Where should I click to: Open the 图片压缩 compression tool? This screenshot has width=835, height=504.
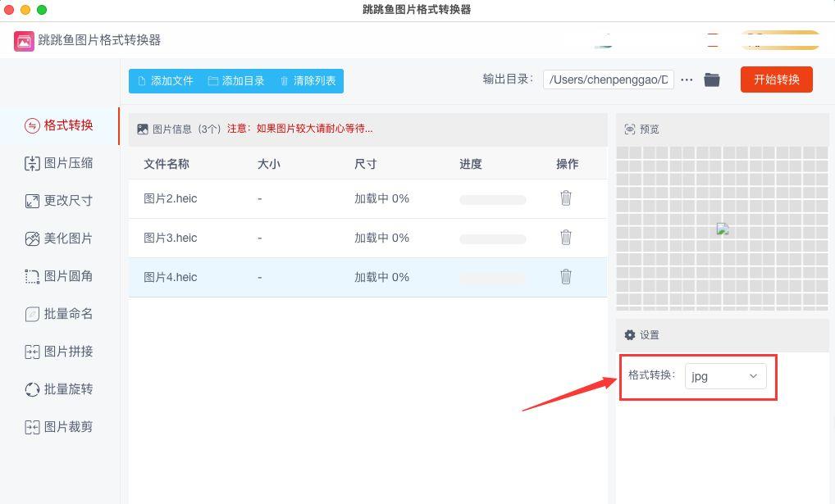tap(58, 163)
